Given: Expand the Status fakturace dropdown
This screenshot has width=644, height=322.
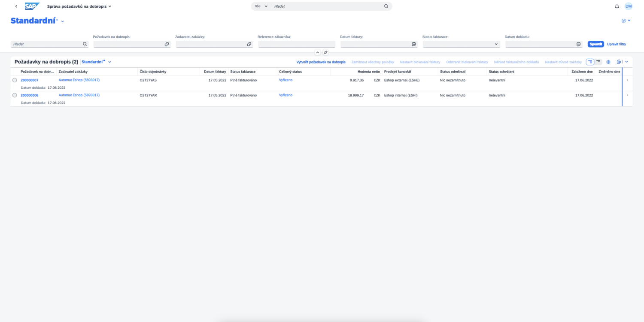Looking at the screenshot, I should point(496,44).
